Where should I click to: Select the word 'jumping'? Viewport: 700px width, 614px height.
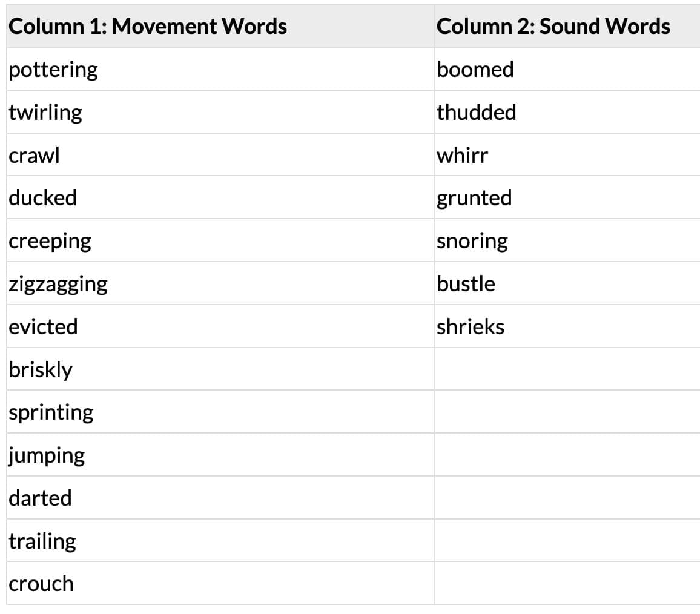coord(47,455)
